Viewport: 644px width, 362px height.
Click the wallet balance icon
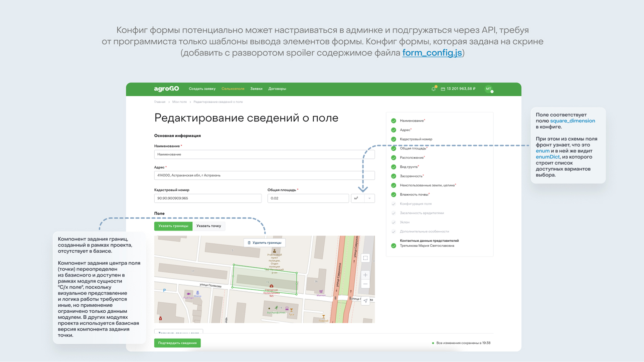tap(443, 89)
